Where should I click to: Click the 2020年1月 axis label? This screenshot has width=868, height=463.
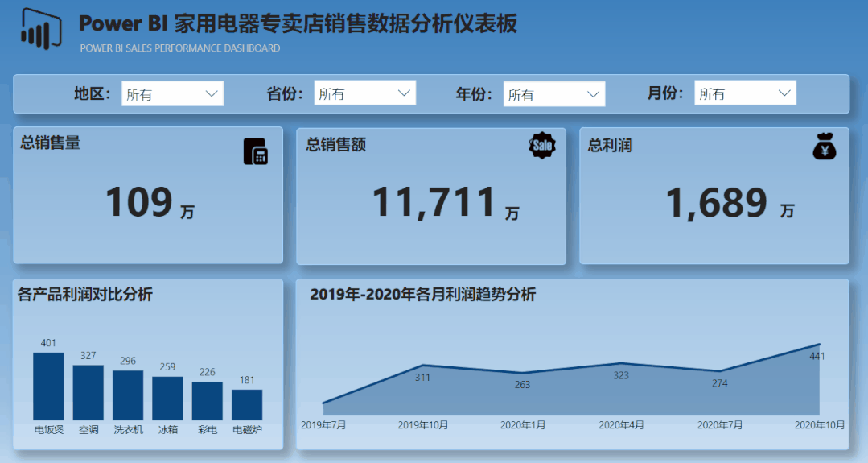tap(523, 425)
